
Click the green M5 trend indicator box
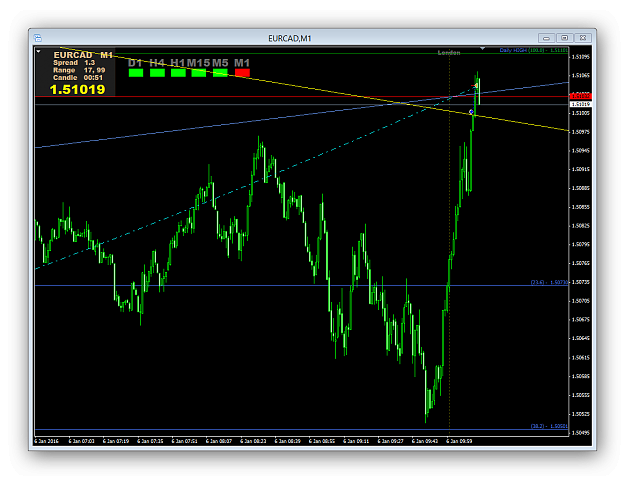[220, 73]
